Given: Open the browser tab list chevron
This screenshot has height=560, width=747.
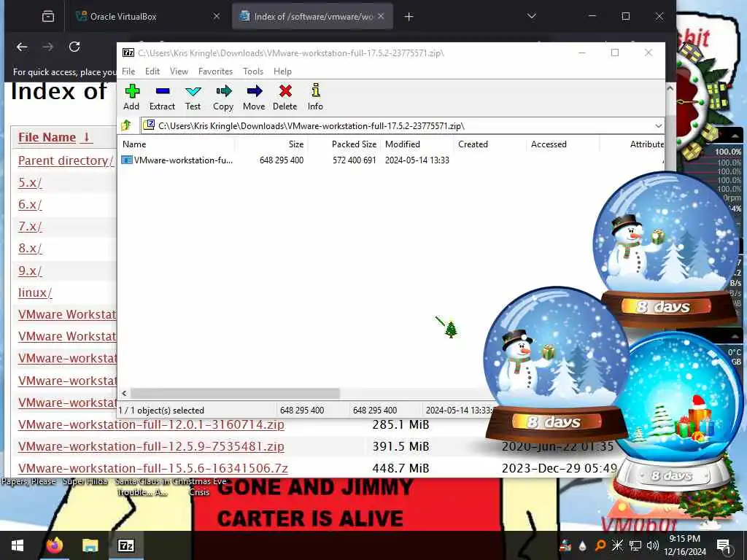Looking at the screenshot, I should pyautogui.click(x=532, y=16).
